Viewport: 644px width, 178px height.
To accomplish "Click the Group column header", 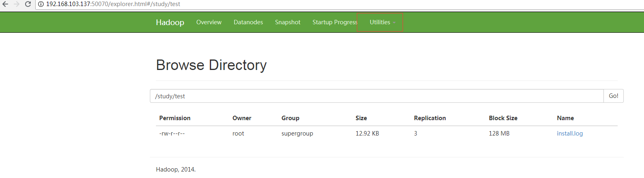I will [290, 118].
